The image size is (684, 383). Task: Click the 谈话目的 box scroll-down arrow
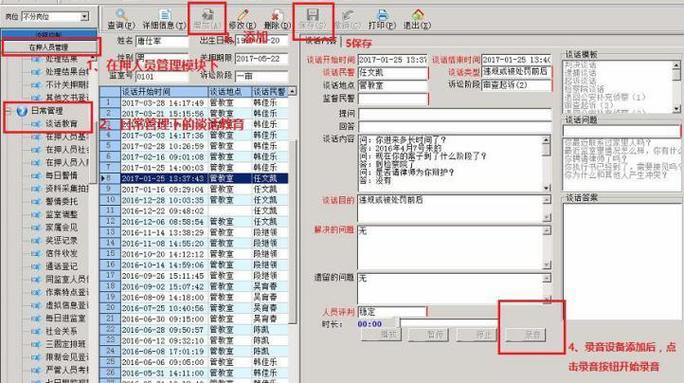tap(547, 217)
